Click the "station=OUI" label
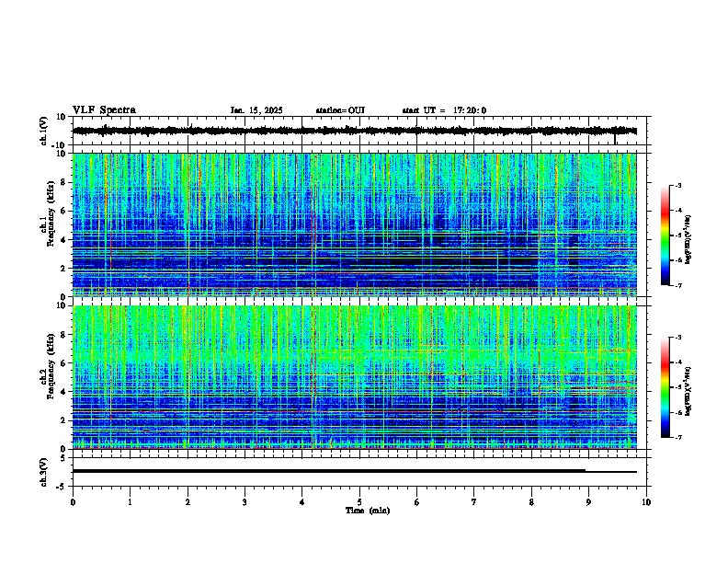Image resolution: width=728 pixels, height=563 pixels. (x=340, y=110)
